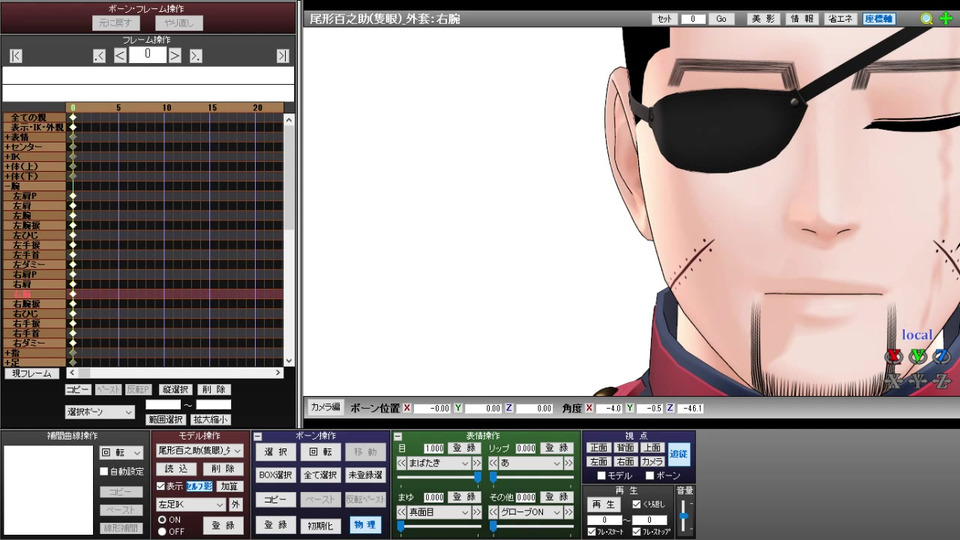Go to previous keyframe with .< icon
960x540 pixels.
coord(99,56)
